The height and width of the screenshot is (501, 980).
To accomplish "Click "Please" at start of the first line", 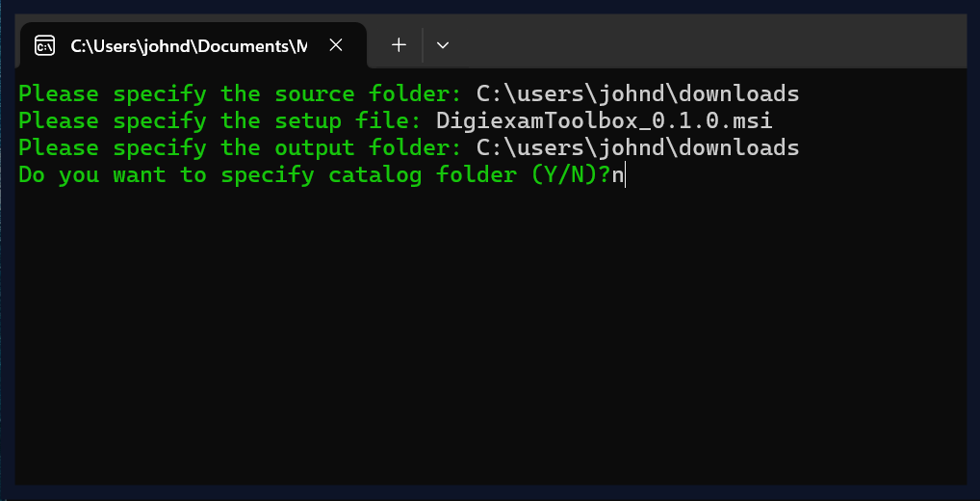I will pos(59,93).
